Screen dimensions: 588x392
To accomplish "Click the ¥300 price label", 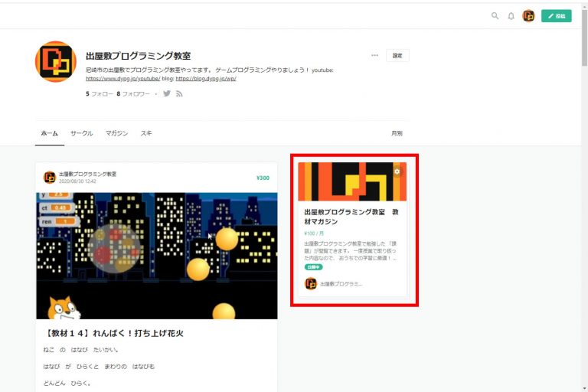I will [263, 178].
